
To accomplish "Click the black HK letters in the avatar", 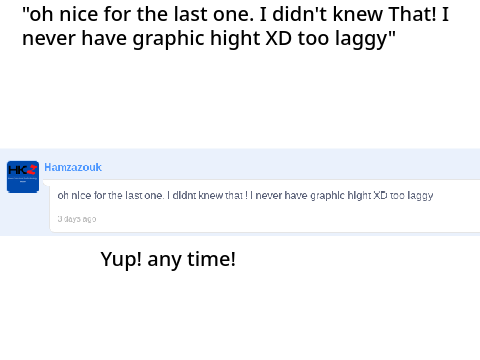I will [x=17, y=170].
